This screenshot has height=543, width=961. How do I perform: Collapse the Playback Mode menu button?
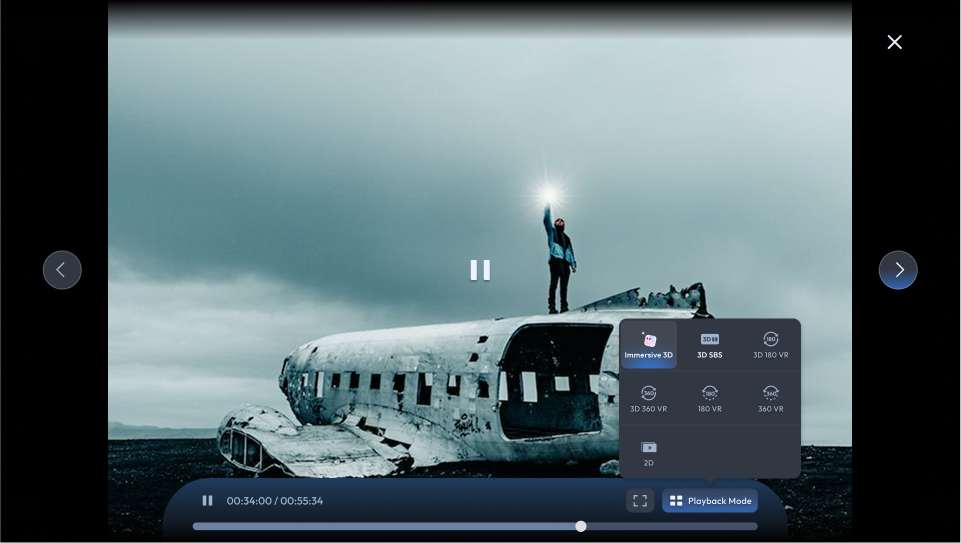[x=710, y=501]
